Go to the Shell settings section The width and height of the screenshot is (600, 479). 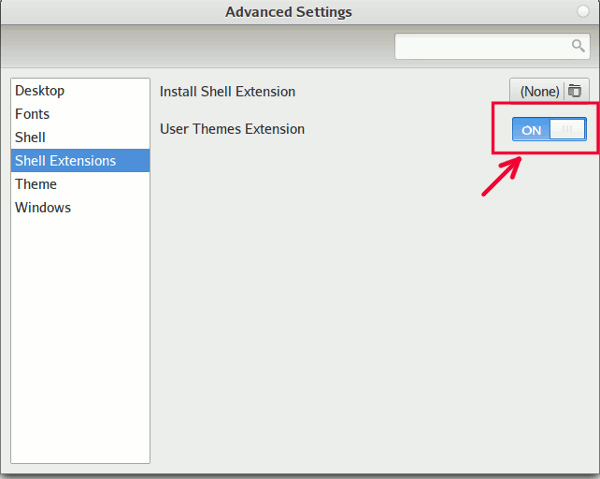pos(30,137)
